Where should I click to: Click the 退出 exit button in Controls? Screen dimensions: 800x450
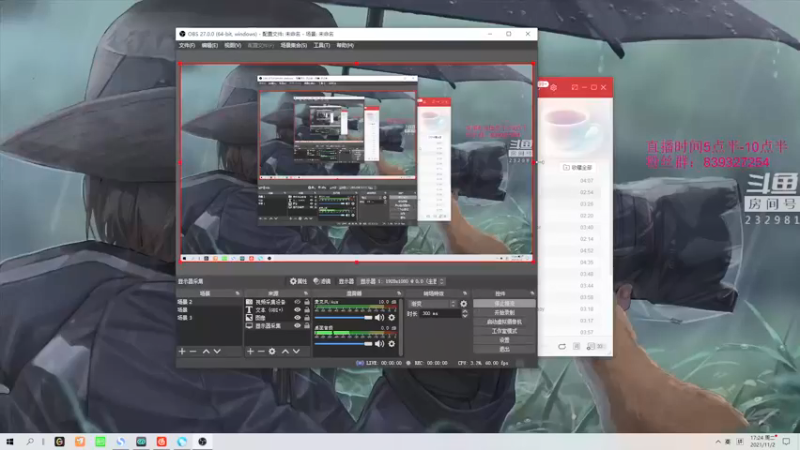504,349
